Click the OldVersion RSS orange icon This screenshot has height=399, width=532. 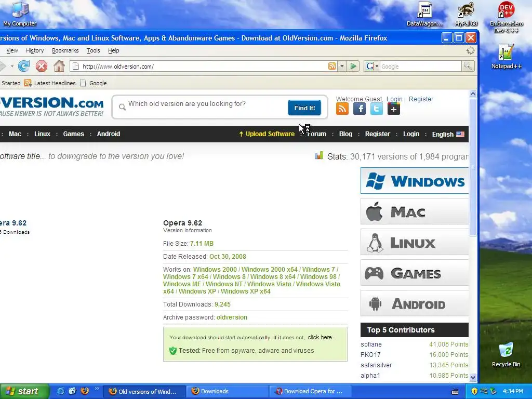pos(342,109)
